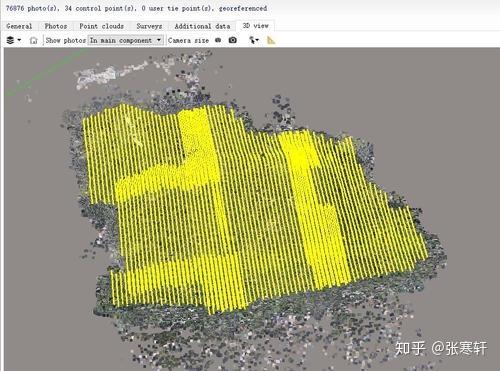This screenshot has width=500, height=371.
Task: Open the layers display options icon
Action: point(10,40)
